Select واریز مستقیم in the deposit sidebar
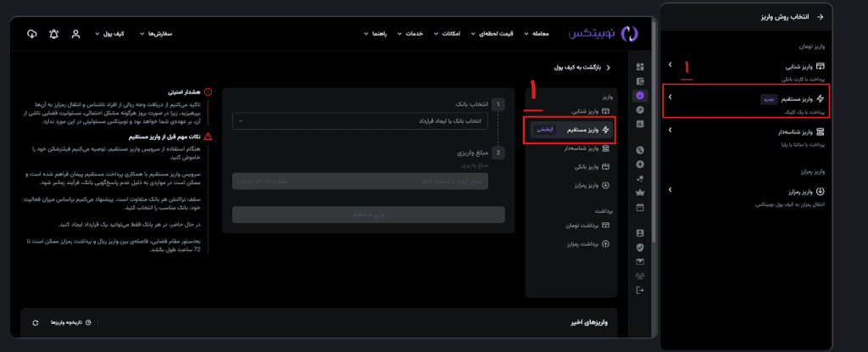The image size is (868, 352). [x=570, y=129]
